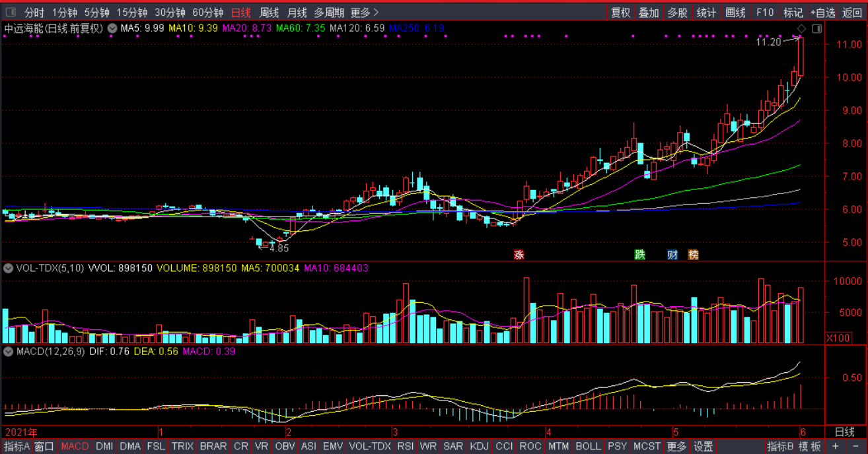Screen dimensions: 868x454
Task: Select the BOLL indicator tab
Action: [x=588, y=447]
